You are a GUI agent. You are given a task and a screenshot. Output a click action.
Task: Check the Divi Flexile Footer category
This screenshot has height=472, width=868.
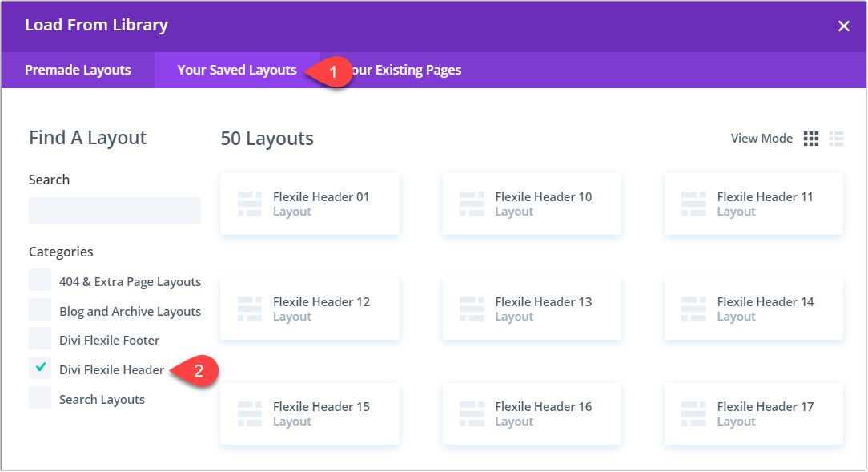coord(39,340)
